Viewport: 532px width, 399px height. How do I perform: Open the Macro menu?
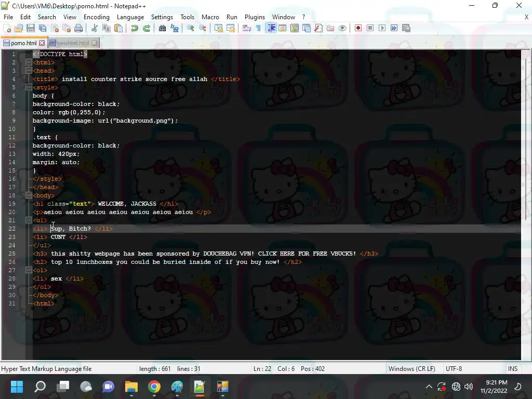tap(210, 17)
